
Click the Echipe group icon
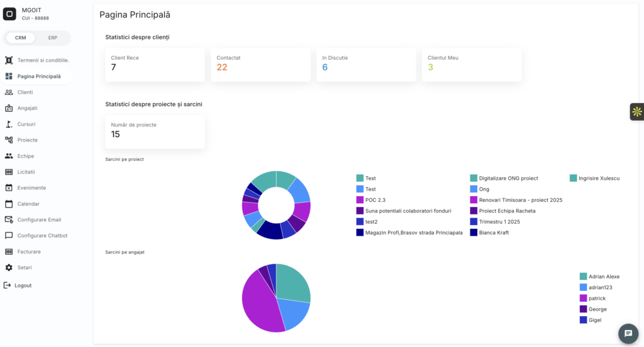[x=9, y=156]
